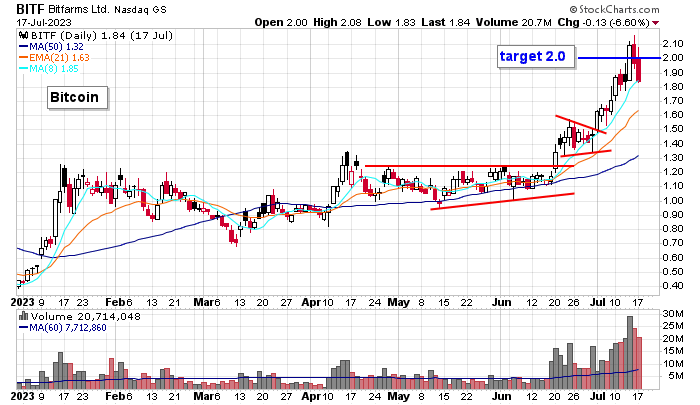Image resolution: width=700 pixels, height=405 pixels.
Task: Click the "Jun" date label under the price chart
Action: 501,302
